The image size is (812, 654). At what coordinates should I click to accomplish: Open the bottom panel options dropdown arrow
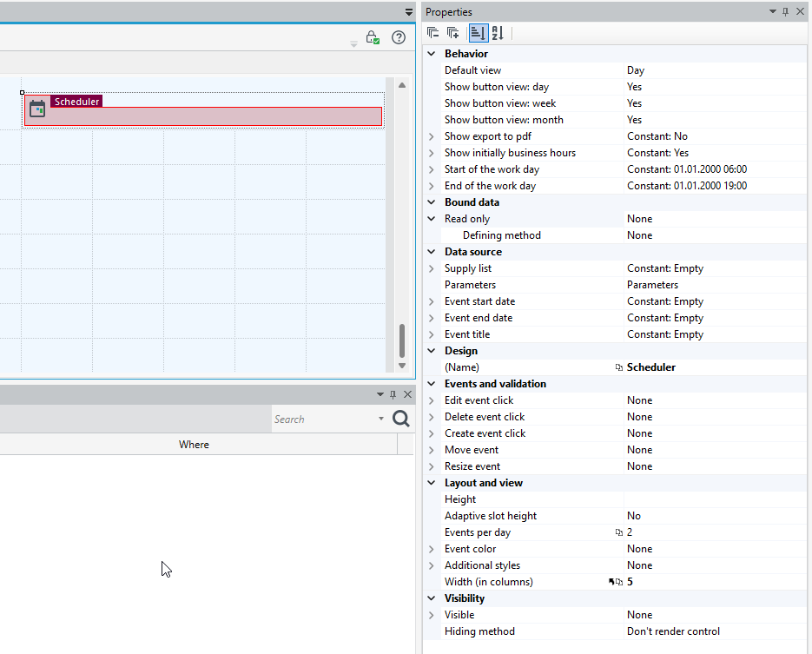coord(380,394)
